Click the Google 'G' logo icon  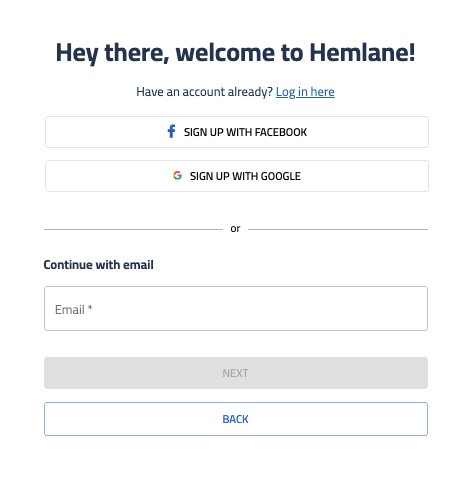[177, 175]
